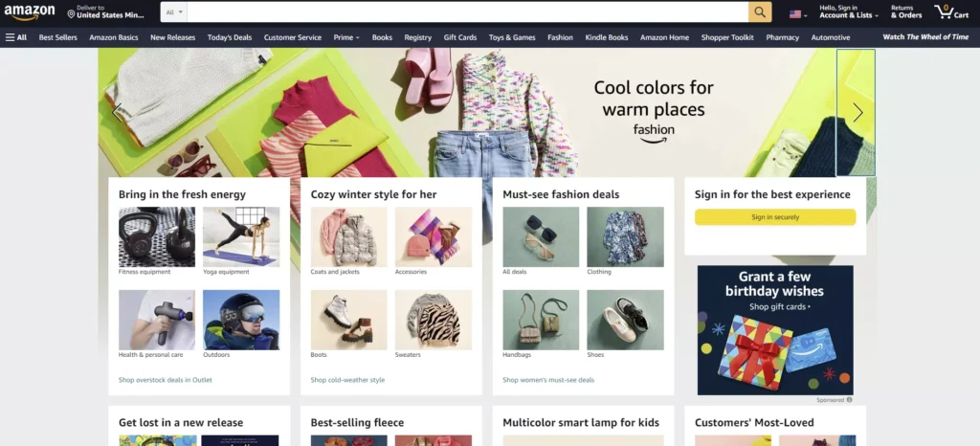Click Get lost in a new release heading

[x=181, y=423]
